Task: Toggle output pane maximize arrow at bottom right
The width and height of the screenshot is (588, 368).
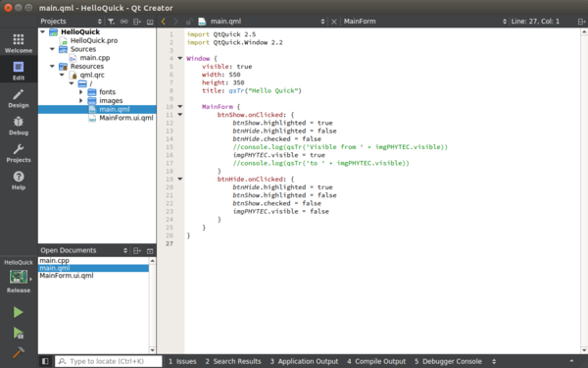Action: point(571,361)
